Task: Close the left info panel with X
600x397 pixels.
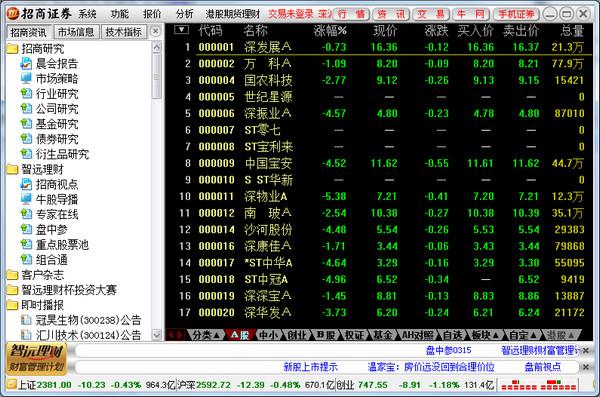Action: (x=155, y=31)
